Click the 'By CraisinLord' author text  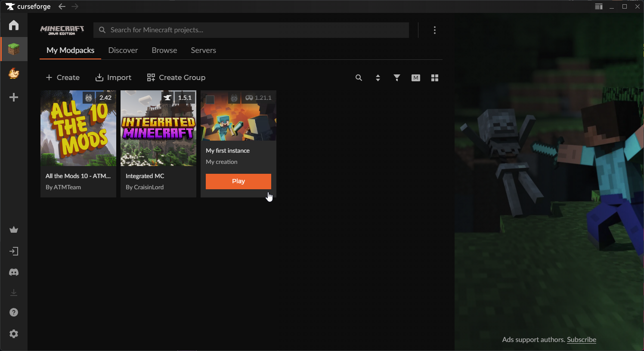click(x=145, y=187)
